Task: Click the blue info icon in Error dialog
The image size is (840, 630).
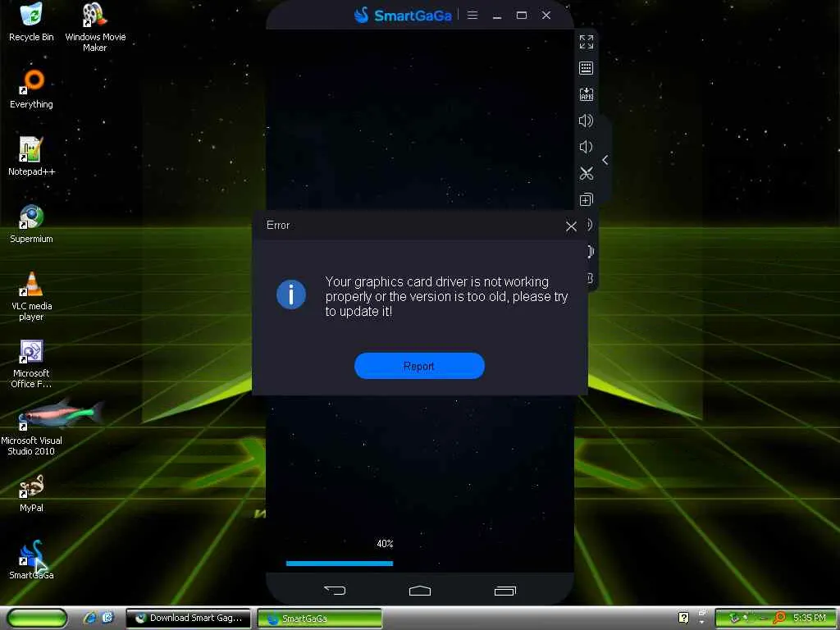Action: 291,294
